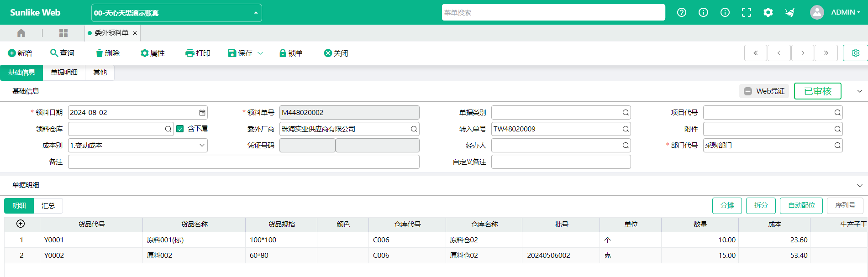Jump to last record with double-right arrow
The width and height of the screenshot is (868, 277).
click(x=826, y=53)
